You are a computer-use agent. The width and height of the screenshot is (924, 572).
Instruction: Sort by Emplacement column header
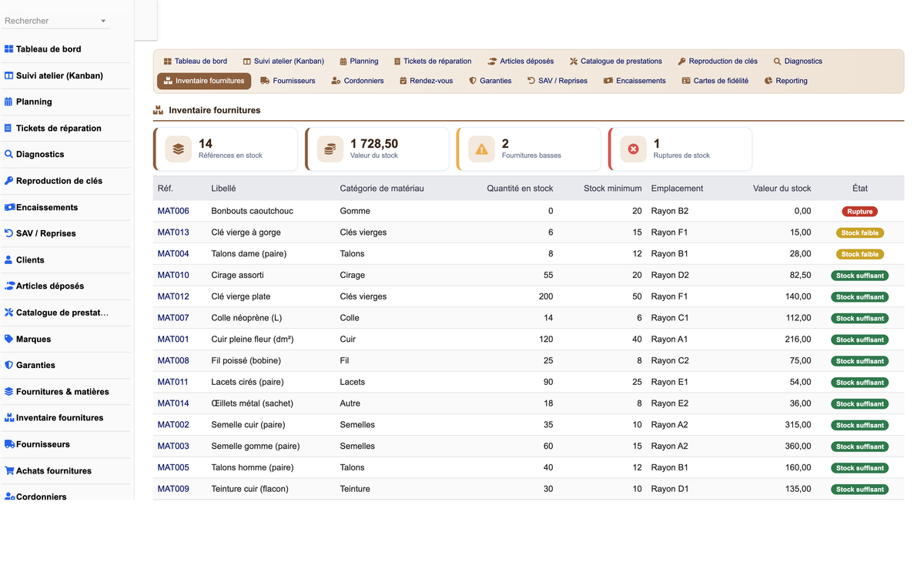tap(677, 189)
